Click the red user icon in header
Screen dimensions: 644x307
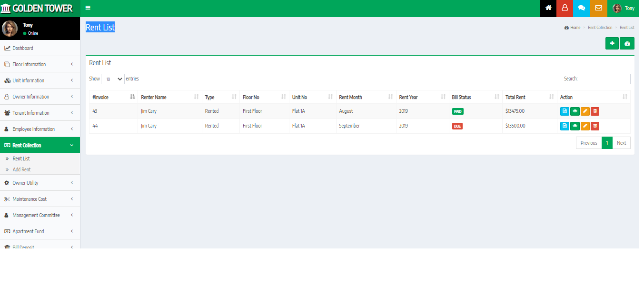(565, 8)
